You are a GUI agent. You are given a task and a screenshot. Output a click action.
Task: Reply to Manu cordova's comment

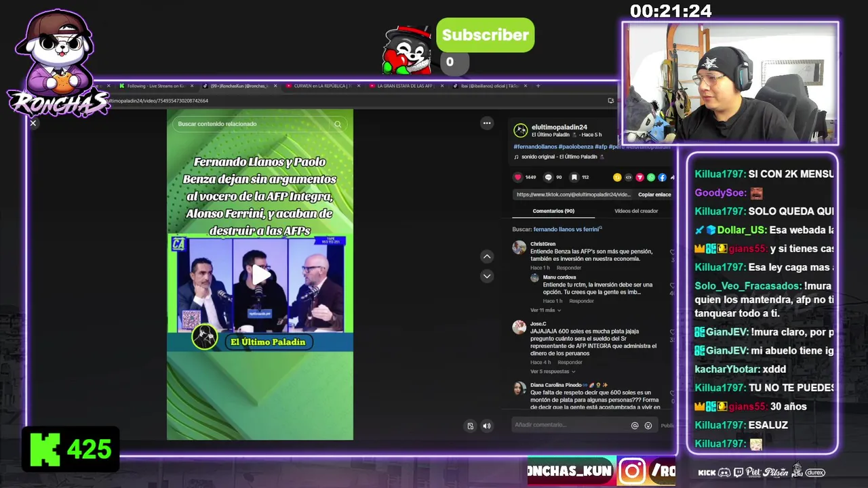click(x=581, y=301)
